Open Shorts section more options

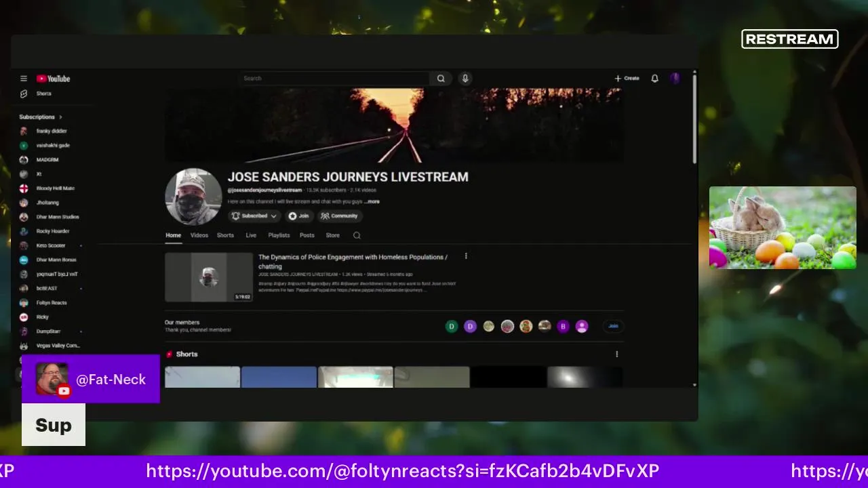point(616,354)
